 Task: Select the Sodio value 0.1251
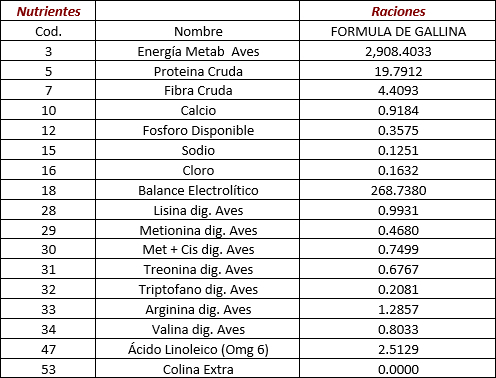[398, 150]
